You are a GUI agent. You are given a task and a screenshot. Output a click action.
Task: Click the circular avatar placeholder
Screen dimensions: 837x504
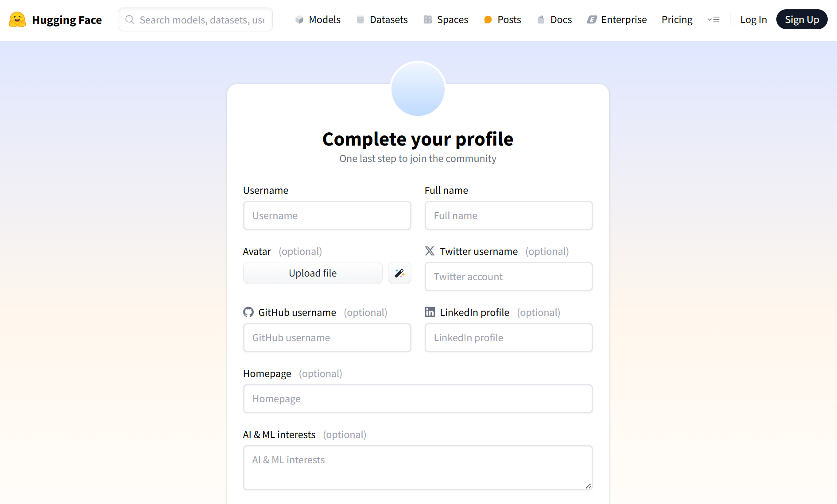tap(418, 89)
